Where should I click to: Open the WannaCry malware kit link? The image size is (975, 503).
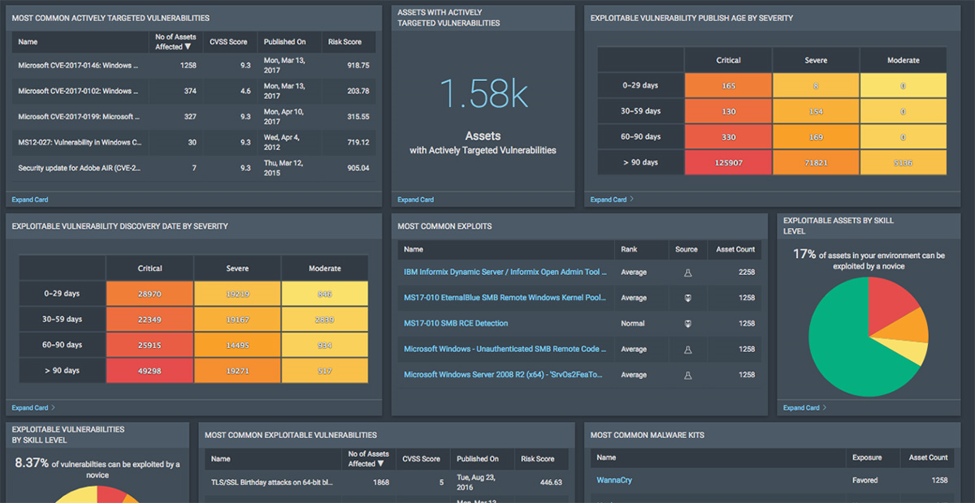(x=616, y=480)
